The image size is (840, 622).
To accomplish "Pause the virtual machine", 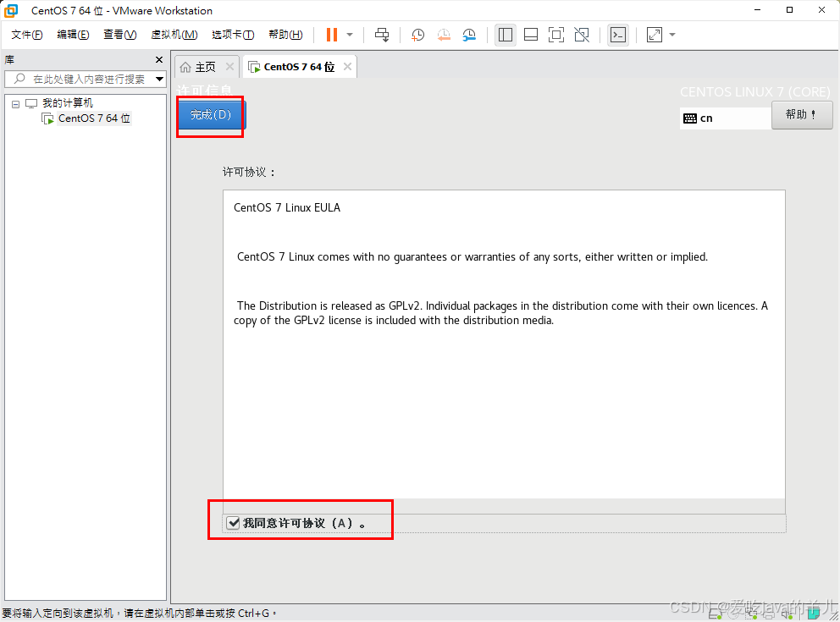I will click(x=332, y=35).
